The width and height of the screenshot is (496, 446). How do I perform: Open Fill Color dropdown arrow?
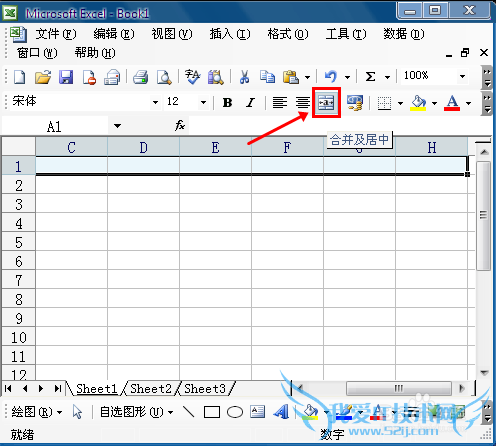click(434, 103)
